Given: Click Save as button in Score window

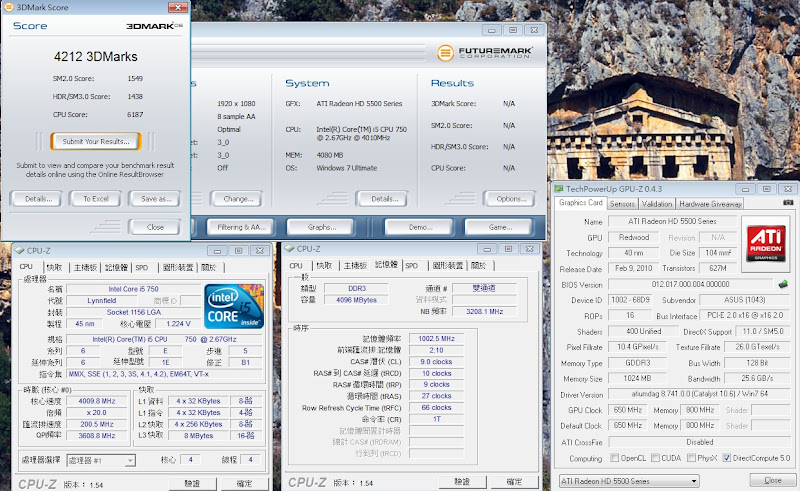Looking at the screenshot, I should pos(155,199).
